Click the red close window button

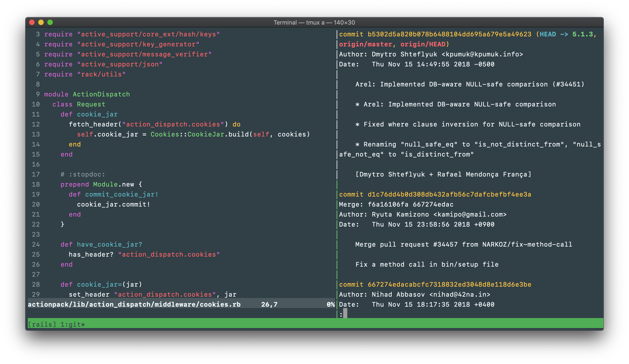(x=32, y=23)
